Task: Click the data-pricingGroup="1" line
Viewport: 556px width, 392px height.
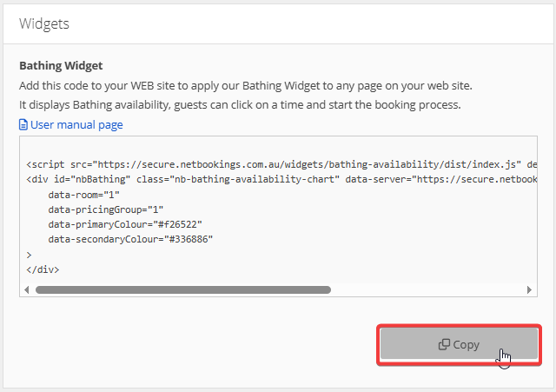Action: (x=106, y=209)
